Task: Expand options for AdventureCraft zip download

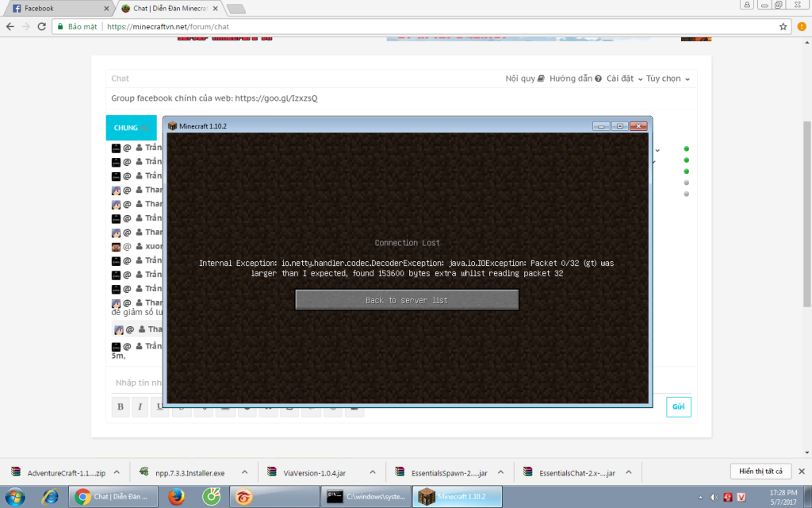Action: click(117, 472)
